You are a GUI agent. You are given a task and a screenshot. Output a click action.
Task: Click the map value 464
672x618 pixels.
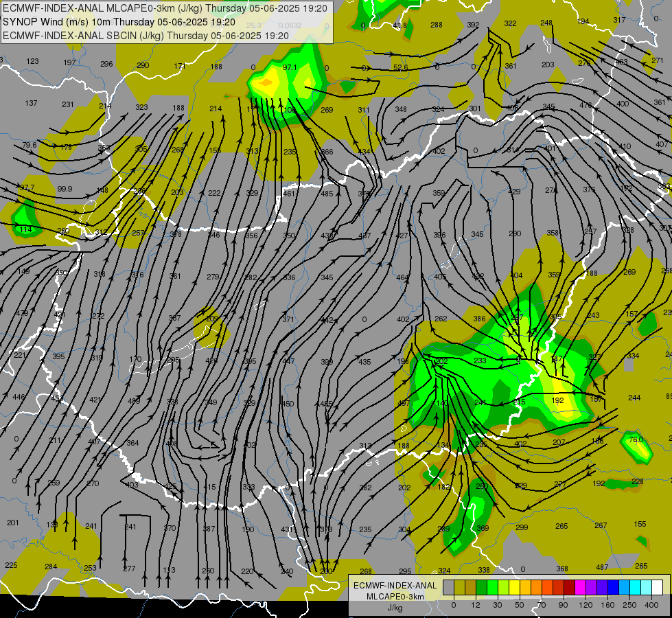pyautogui.click(x=402, y=277)
